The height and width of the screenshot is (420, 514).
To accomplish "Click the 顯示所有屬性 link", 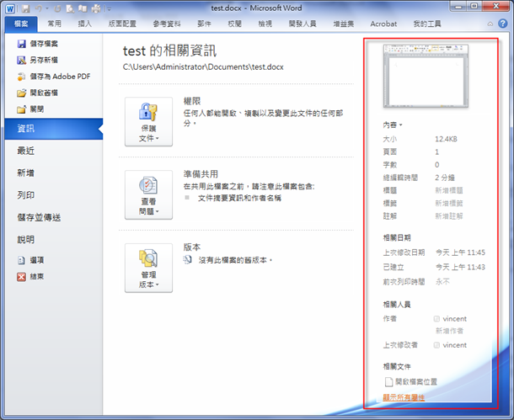I will (x=404, y=397).
